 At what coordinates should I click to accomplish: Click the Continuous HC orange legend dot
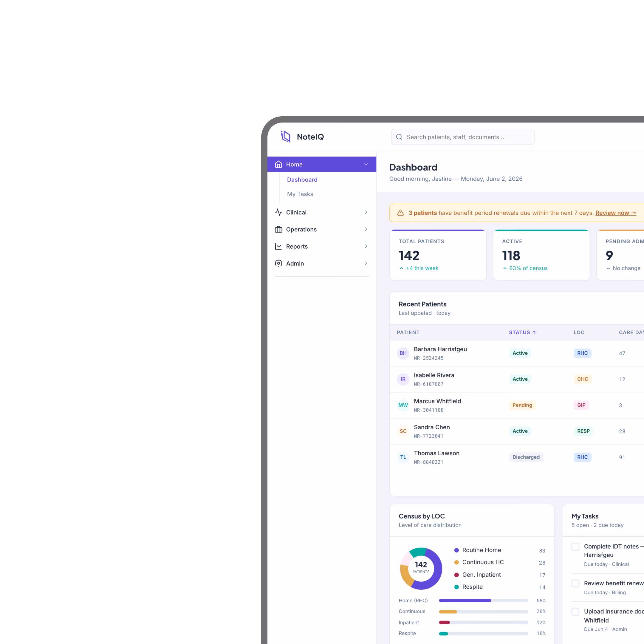[x=457, y=562]
